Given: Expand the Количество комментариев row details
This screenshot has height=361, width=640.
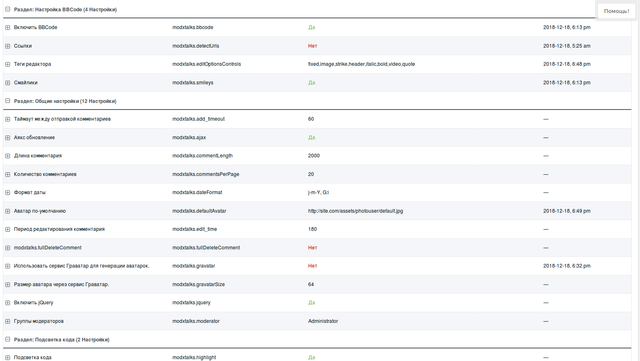Looking at the screenshot, I should 7,174.
